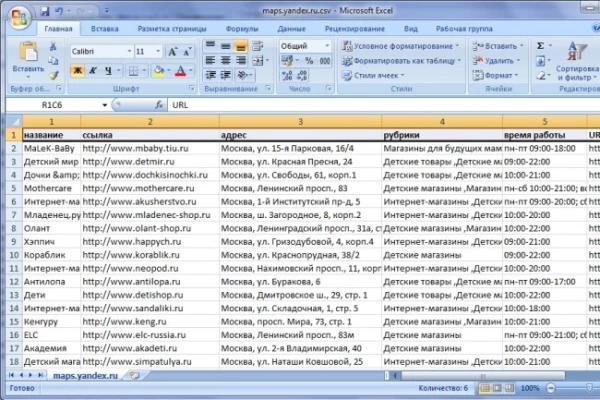Toggle bottom vertical alignment

click(x=241, y=46)
